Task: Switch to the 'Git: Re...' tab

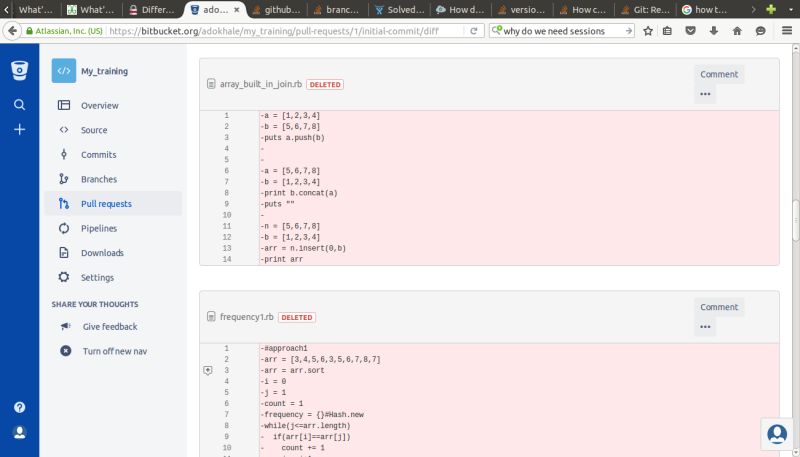Action: pyautogui.click(x=645, y=9)
